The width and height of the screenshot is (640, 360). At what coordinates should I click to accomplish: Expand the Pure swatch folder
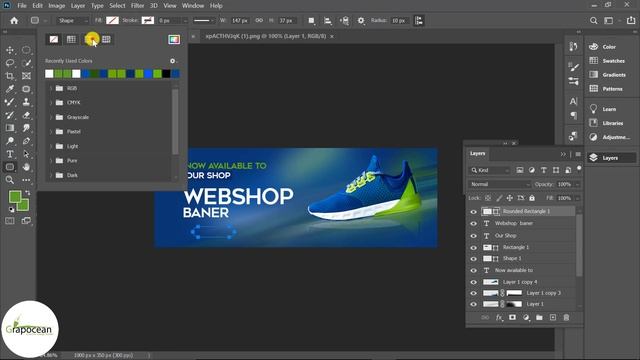pos(51,160)
